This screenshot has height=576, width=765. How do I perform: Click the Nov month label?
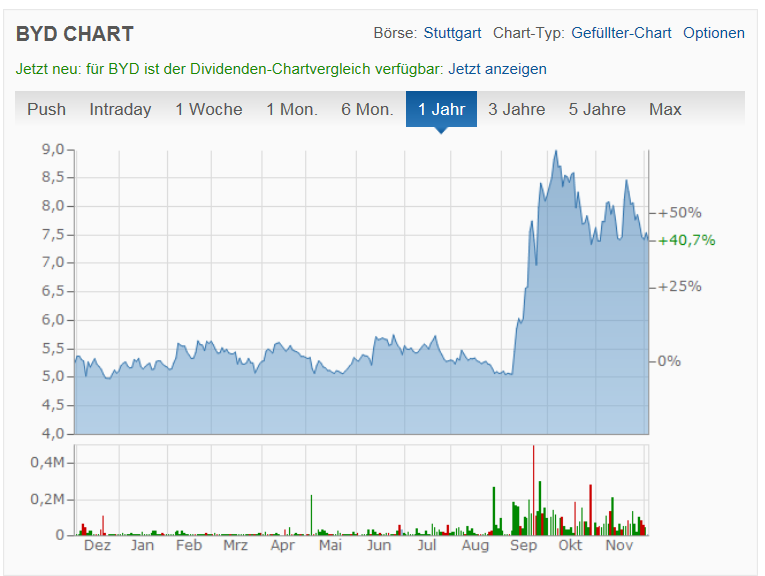click(x=619, y=545)
